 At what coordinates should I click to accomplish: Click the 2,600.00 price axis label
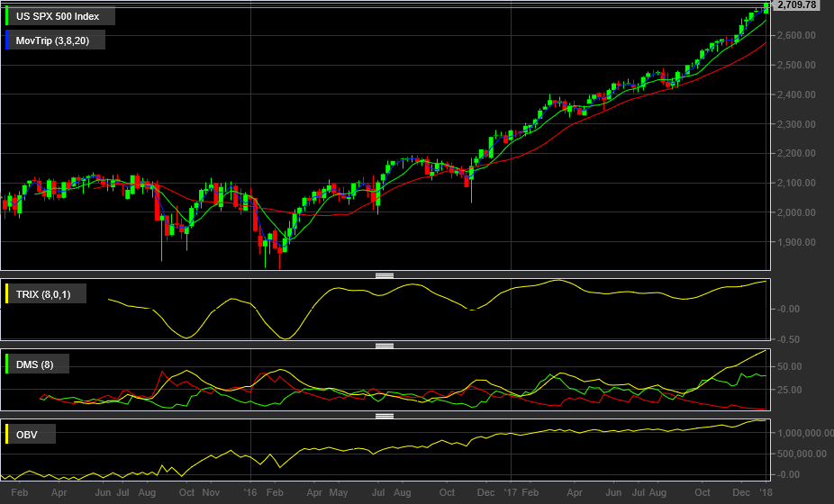(796, 35)
